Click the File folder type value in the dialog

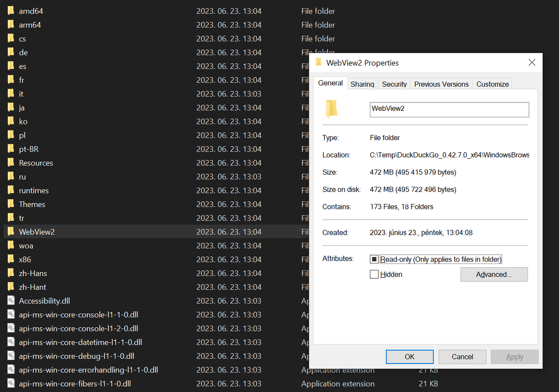(385, 138)
